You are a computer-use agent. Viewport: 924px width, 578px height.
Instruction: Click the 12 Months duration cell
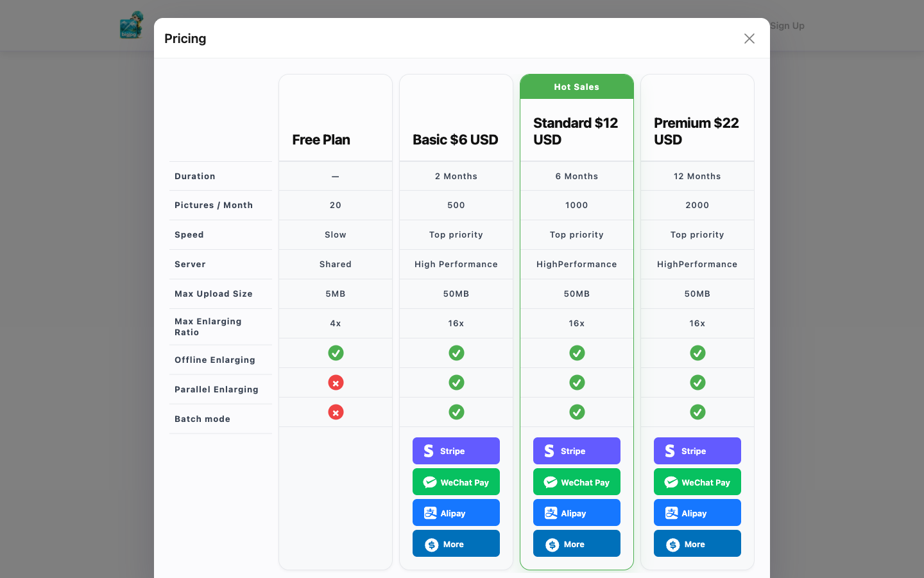697,176
